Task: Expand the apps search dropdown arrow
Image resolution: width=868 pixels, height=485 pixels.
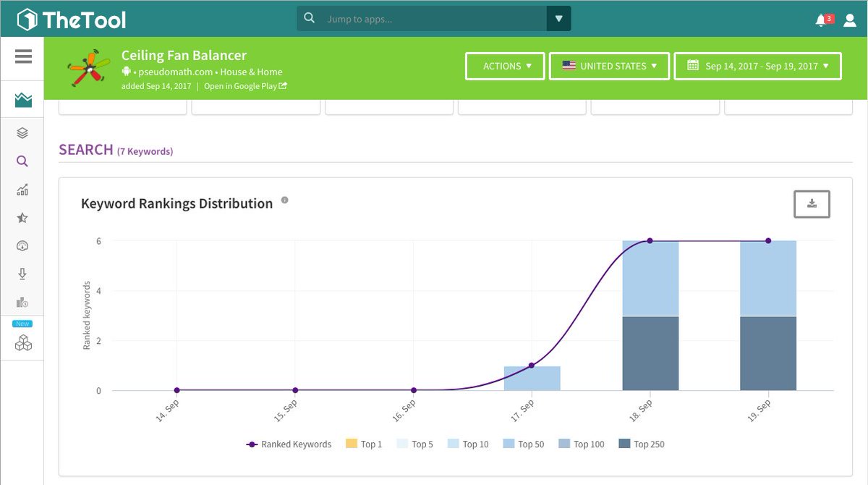Action: pyautogui.click(x=559, y=19)
